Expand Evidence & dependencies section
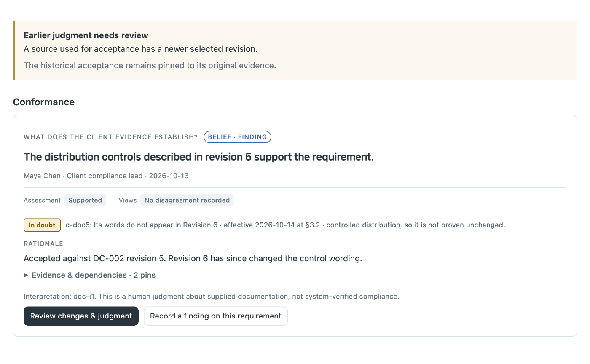The height and width of the screenshot is (364, 590). coord(90,275)
